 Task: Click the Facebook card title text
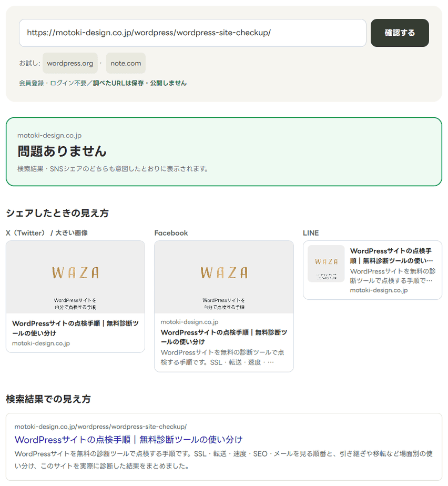click(223, 337)
